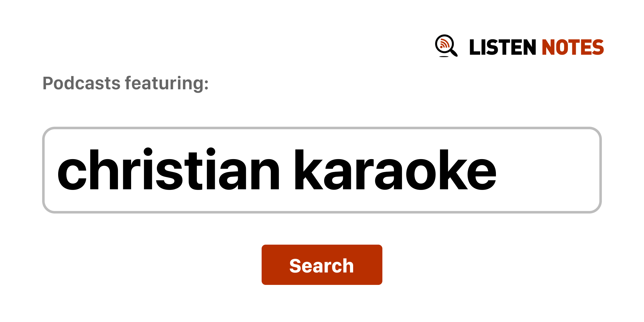Click the word christian in the search box
The width and height of the screenshot is (644, 322).
click(x=168, y=170)
